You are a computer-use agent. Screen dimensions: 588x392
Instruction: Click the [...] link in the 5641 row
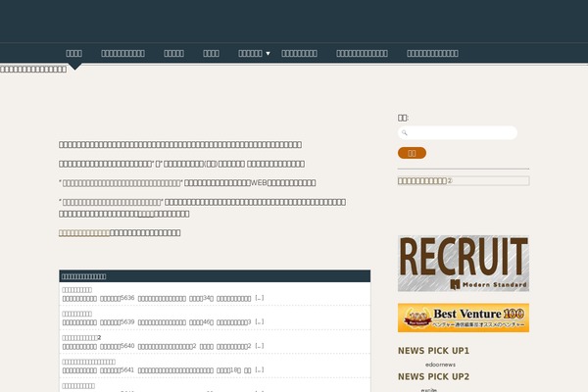pyautogui.click(x=260, y=369)
